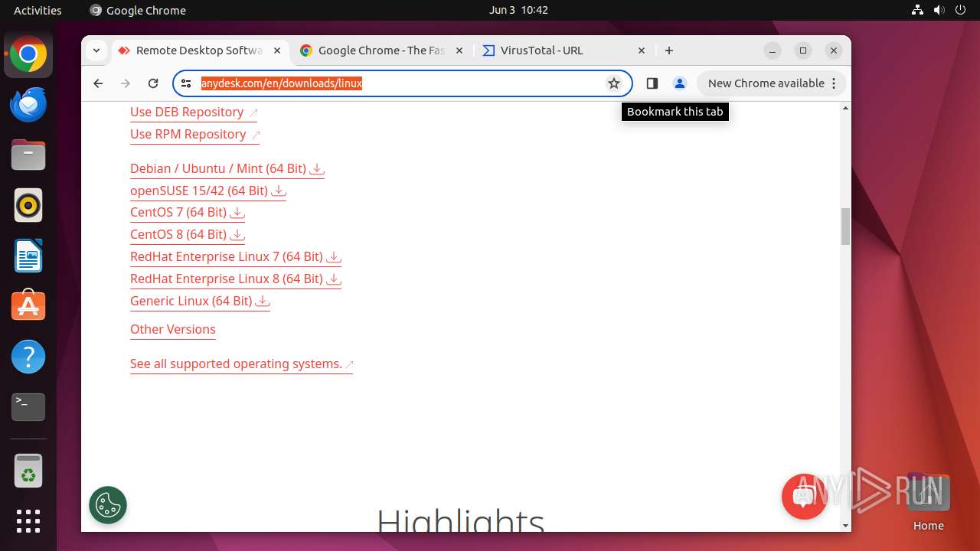Open a new tab with plus button

click(x=669, y=51)
